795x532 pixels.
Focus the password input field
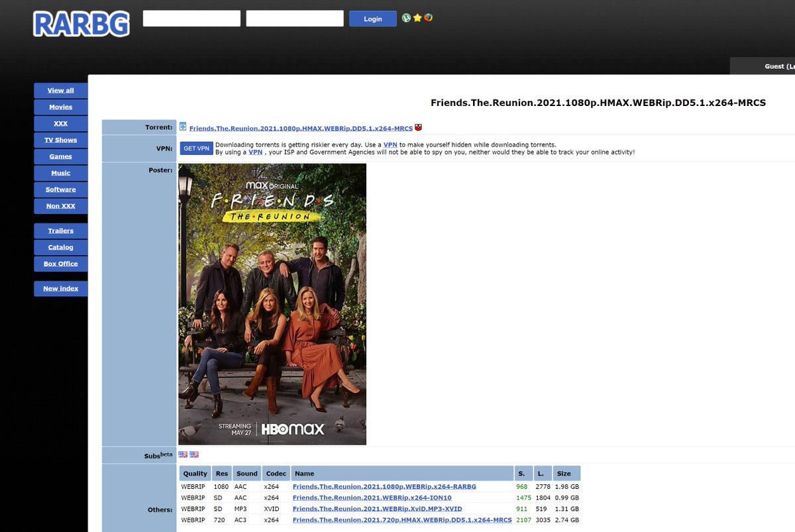295,19
